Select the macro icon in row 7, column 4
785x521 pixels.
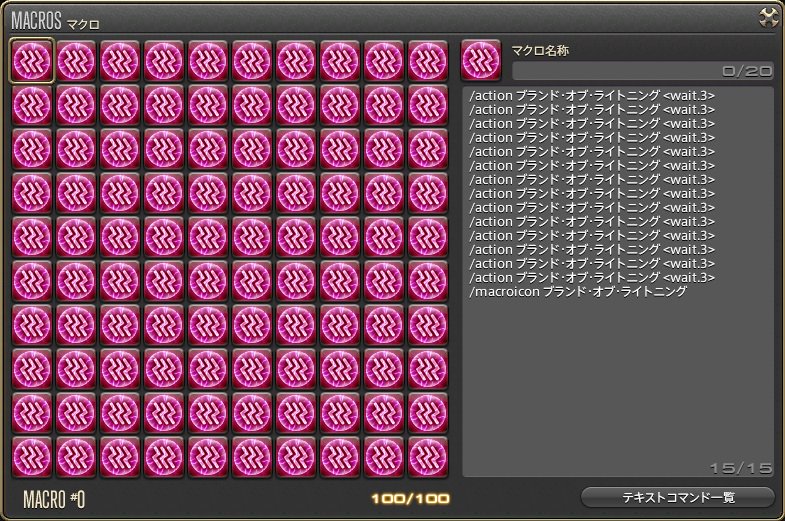click(164, 325)
